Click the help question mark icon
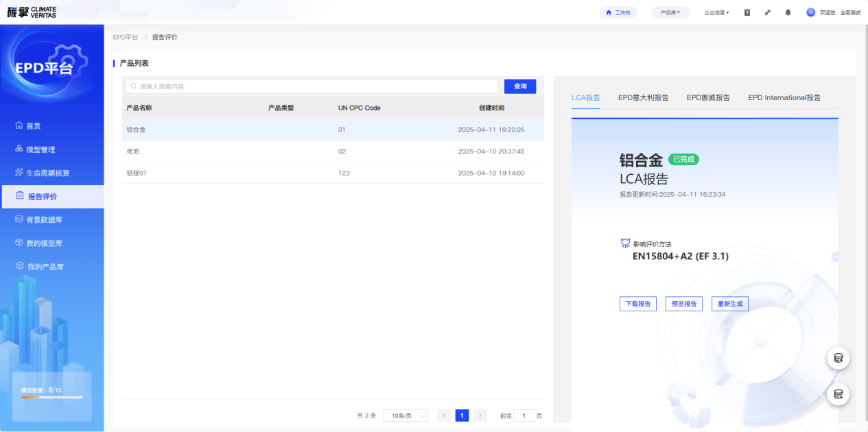The width and height of the screenshot is (868, 432). pyautogui.click(x=747, y=12)
